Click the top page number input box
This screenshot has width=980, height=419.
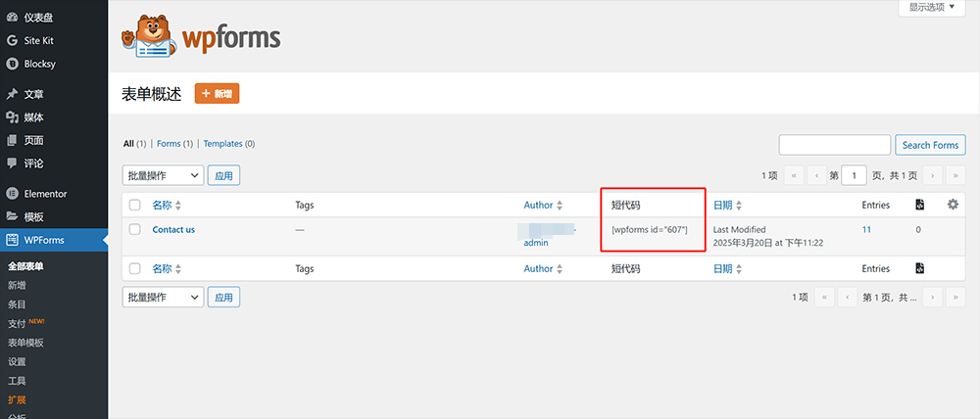click(854, 176)
